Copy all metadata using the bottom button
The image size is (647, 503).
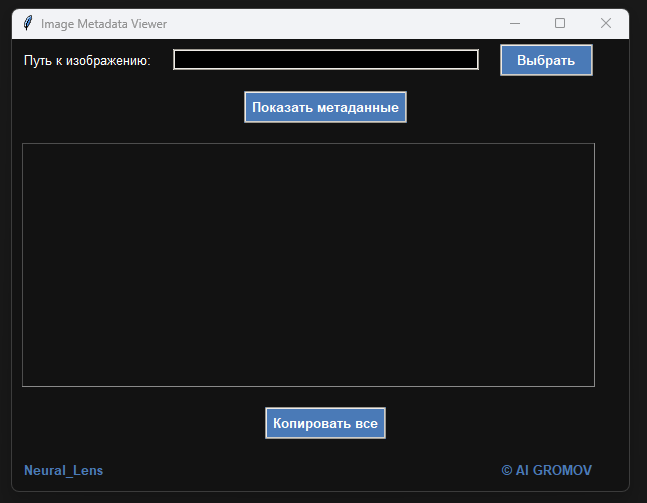pos(325,423)
